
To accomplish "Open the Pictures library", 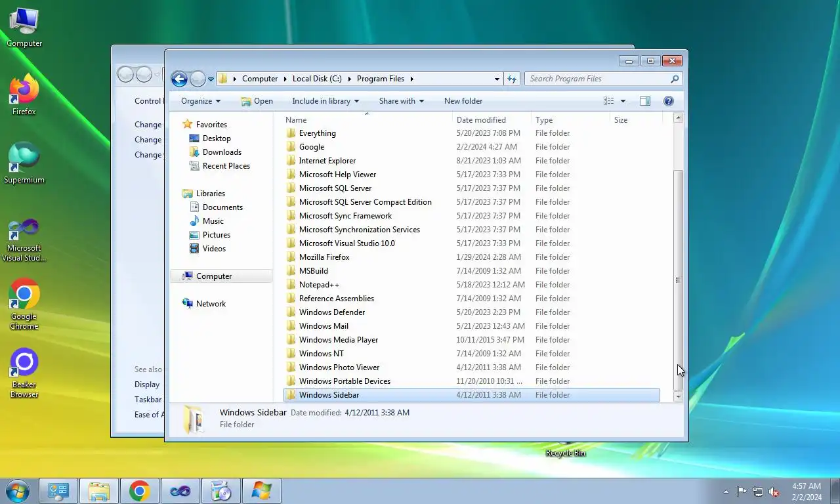I will [217, 235].
